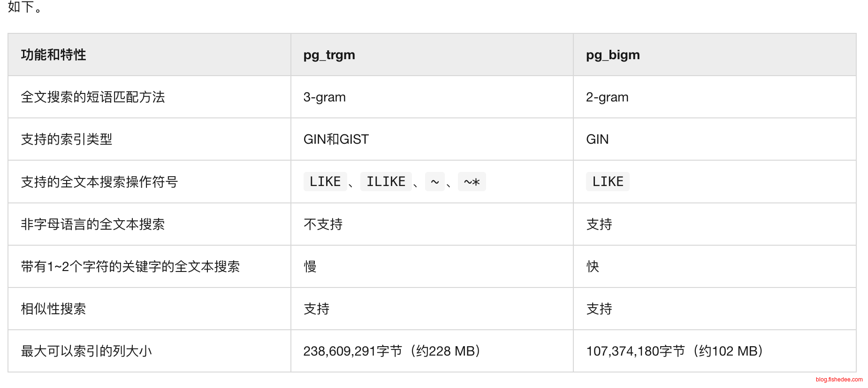The image size is (868, 388).
Task: Click the ILIKE operator code tag
Action: coord(386,182)
